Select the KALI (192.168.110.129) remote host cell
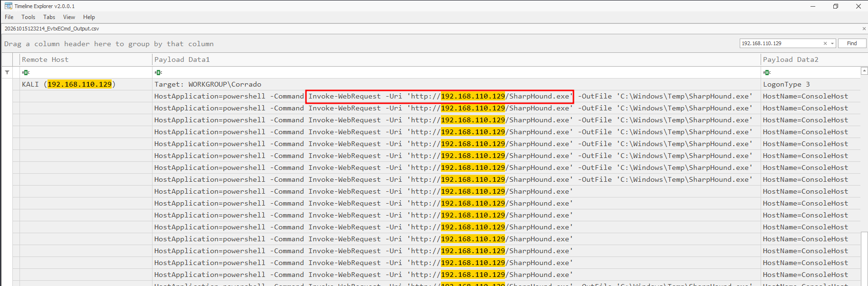 tap(86, 84)
